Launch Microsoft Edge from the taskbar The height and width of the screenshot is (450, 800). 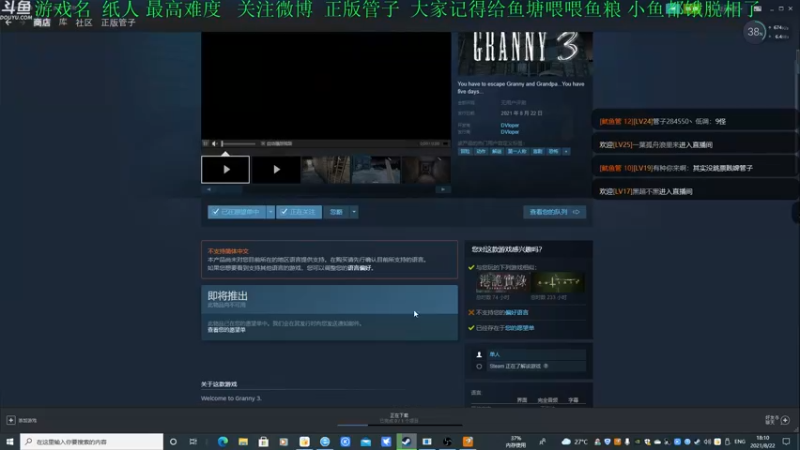tap(223, 441)
